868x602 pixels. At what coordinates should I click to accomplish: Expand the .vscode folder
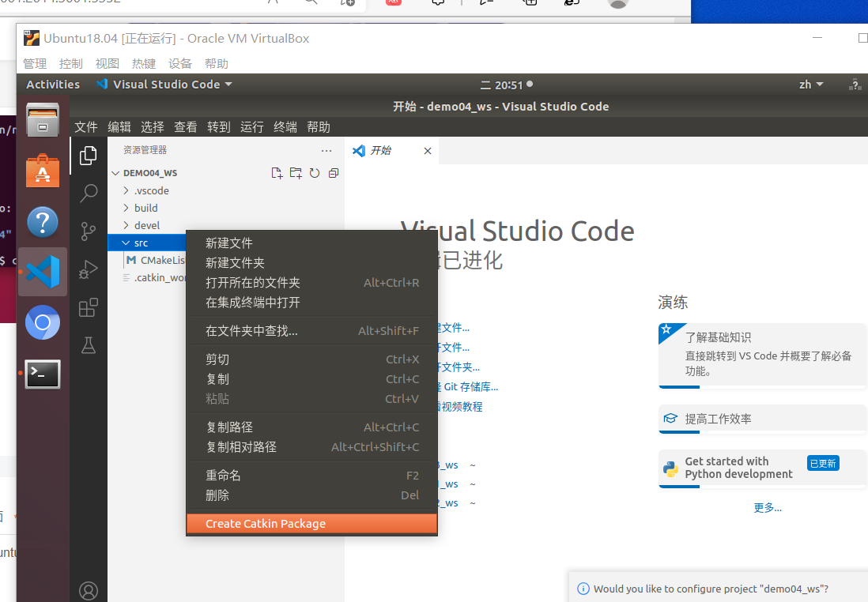point(126,190)
